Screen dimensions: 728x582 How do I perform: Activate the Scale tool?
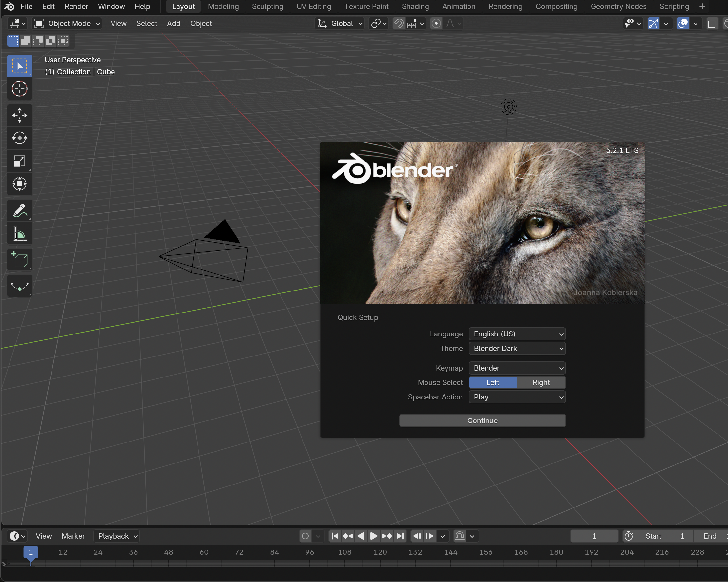[x=20, y=161]
